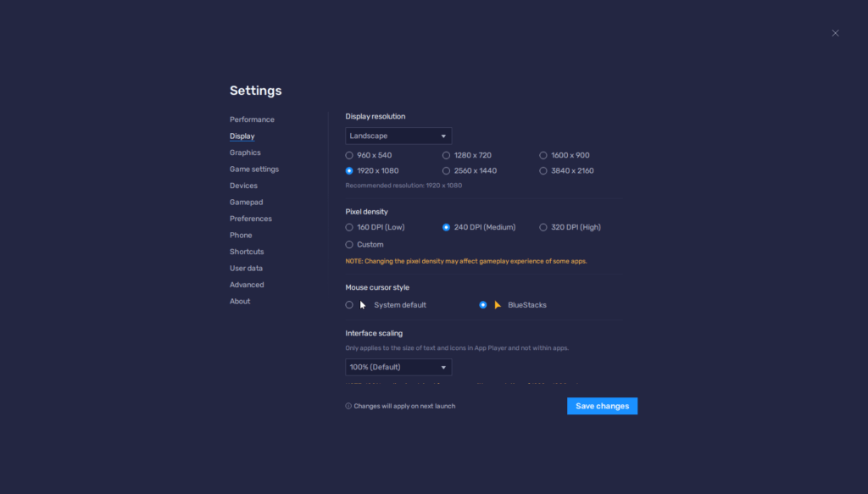Image resolution: width=868 pixels, height=494 pixels.
Task: Click 'Recommended resolution: 1920 x 1080' text
Action: coord(403,186)
